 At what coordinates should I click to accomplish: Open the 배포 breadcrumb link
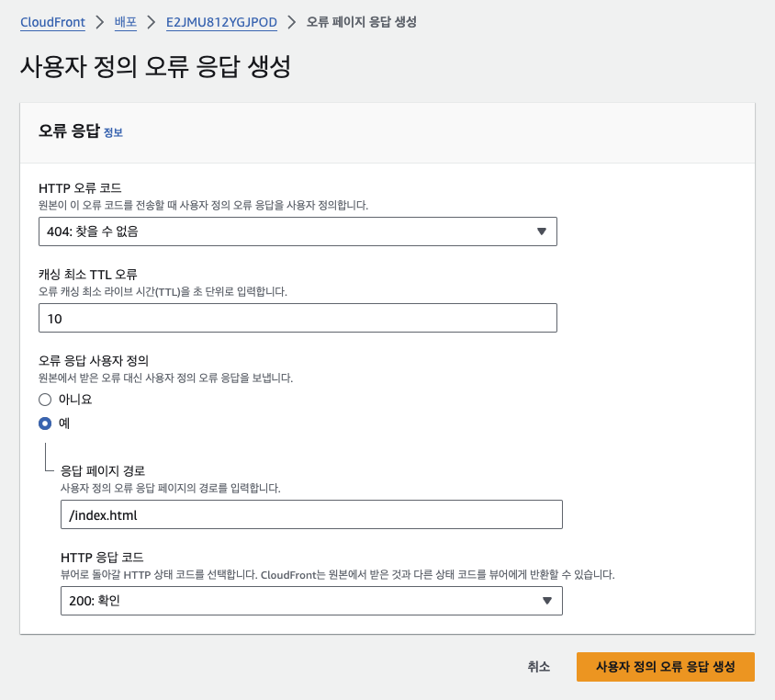click(x=126, y=22)
